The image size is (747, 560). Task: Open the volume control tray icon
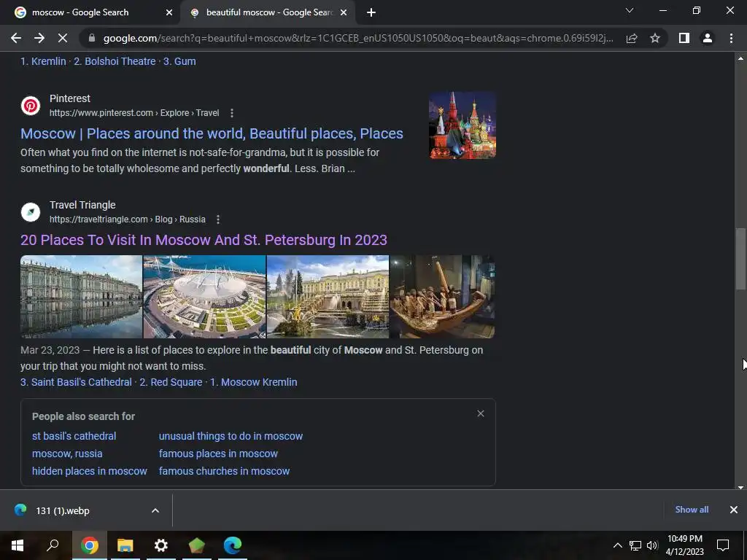click(x=652, y=545)
